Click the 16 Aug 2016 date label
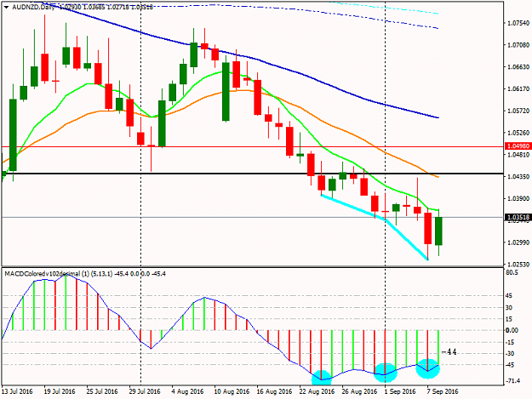532x399 pixels. [x=274, y=391]
